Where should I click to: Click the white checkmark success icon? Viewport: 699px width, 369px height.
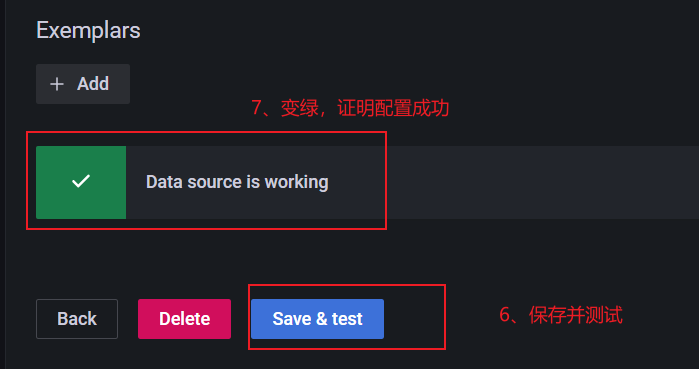(x=81, y=181)
